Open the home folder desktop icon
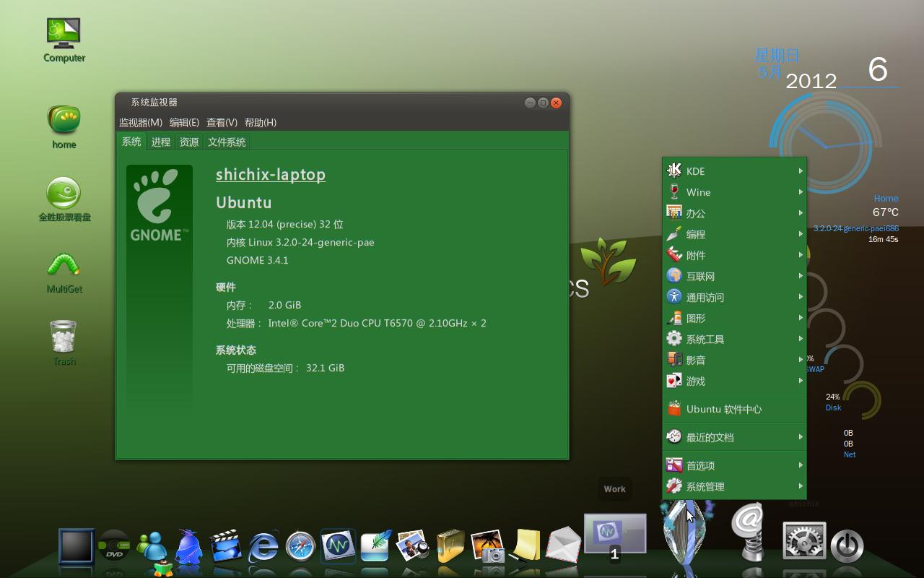 coord(64,126)
